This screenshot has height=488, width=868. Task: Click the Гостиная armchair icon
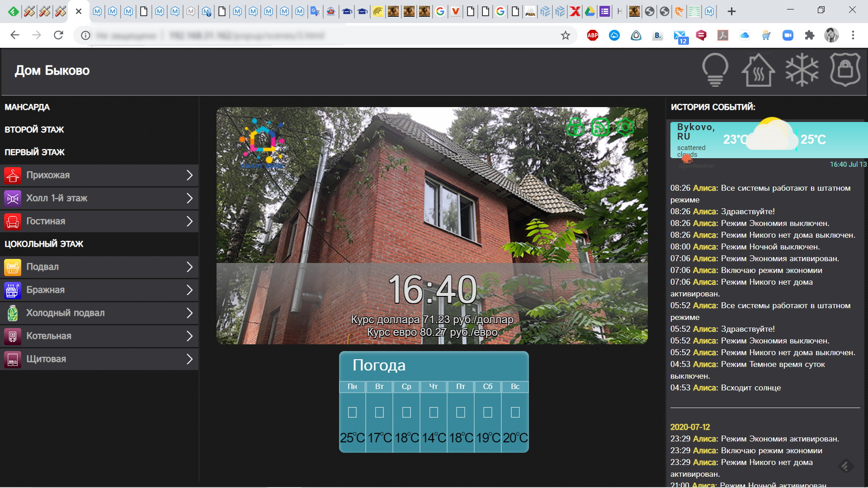click(13, 221)
